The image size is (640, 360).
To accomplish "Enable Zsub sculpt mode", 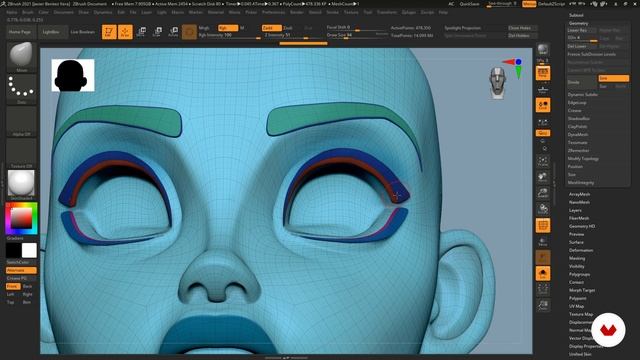I will click(x=288, y=28).
